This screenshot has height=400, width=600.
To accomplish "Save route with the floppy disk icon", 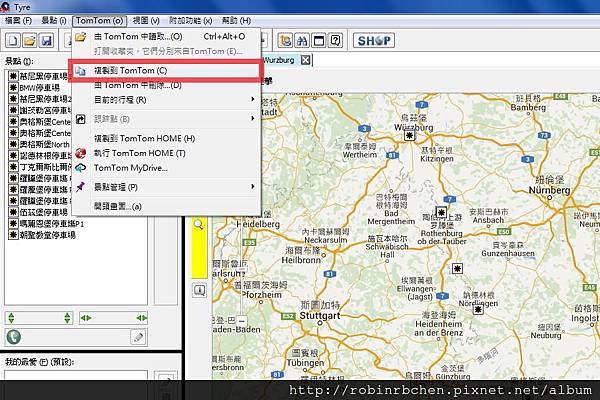I will (x=46, y=40).
